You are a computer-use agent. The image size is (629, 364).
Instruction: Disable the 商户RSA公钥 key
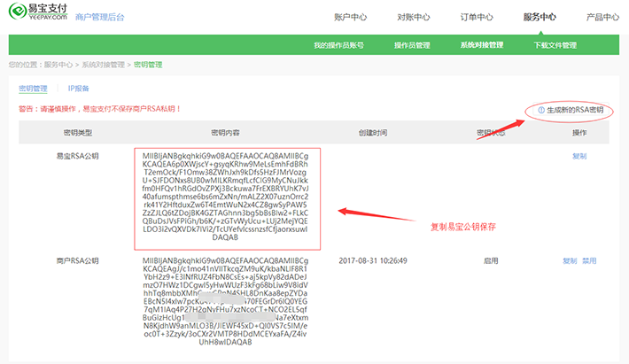(x=589, y=260)
